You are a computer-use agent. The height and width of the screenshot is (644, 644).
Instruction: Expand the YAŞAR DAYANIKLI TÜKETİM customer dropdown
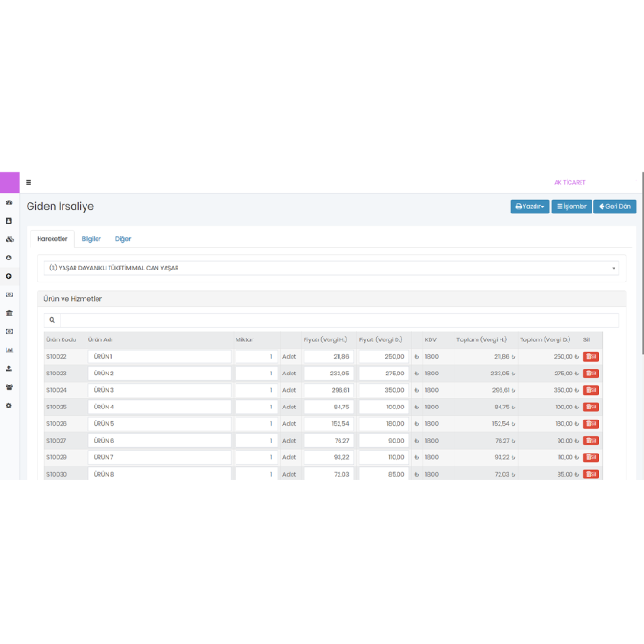(x=331, y=268)
